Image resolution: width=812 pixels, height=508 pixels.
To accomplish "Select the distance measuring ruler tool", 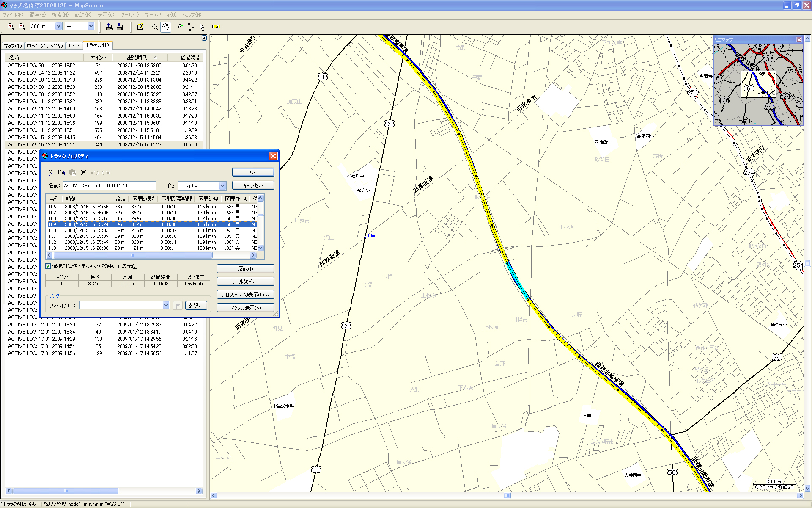I will pyautogui.click(x=216, y=27).
